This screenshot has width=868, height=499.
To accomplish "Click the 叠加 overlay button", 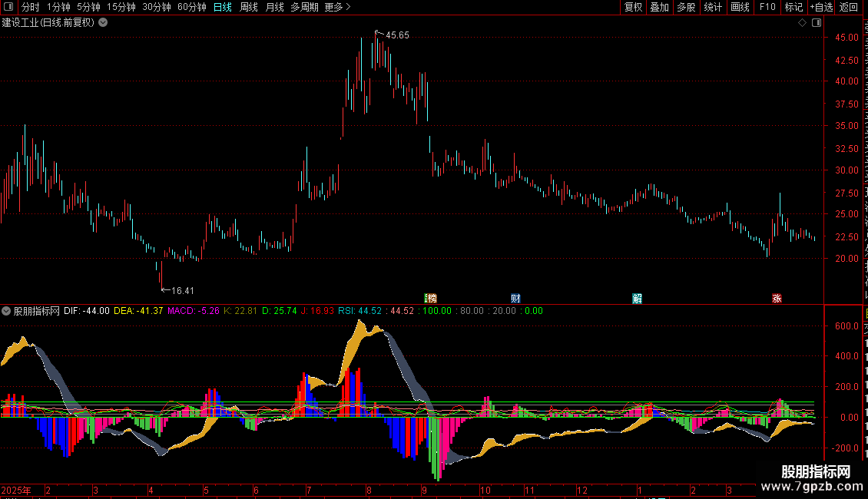I will tap(659, 7).
